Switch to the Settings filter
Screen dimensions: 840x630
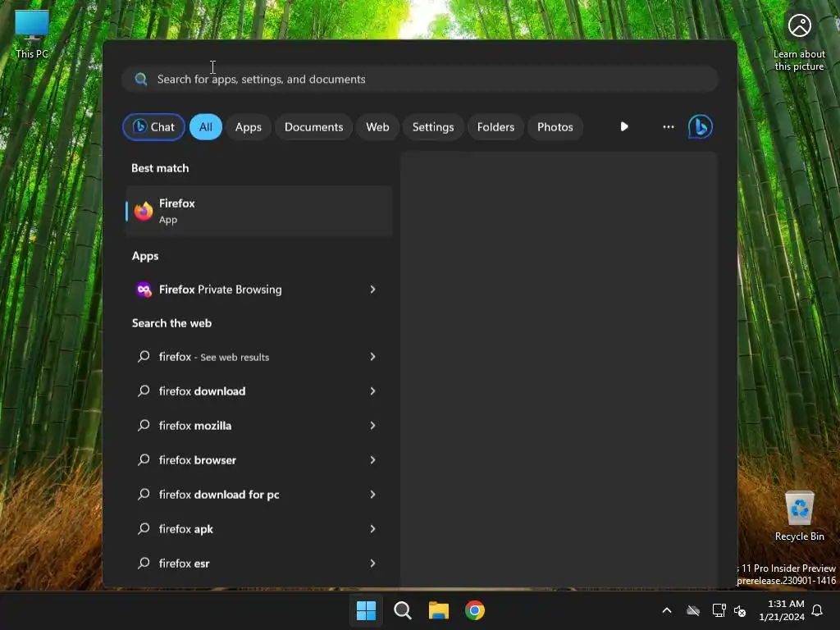pos(433,127)
